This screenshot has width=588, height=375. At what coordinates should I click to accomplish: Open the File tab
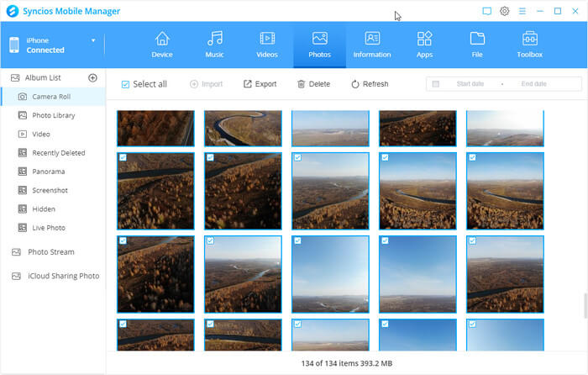point(477,45)
